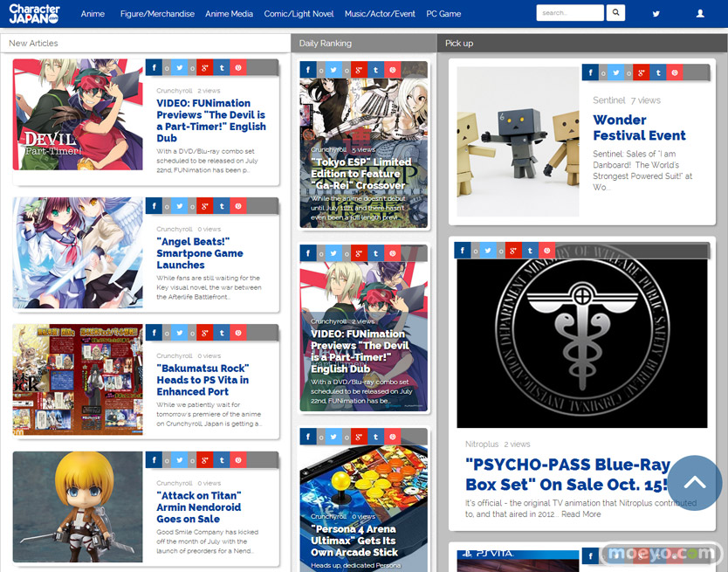Open the Anime menu item
The height and width of the screenshot is (572, 728).
[x=93, y=14]
